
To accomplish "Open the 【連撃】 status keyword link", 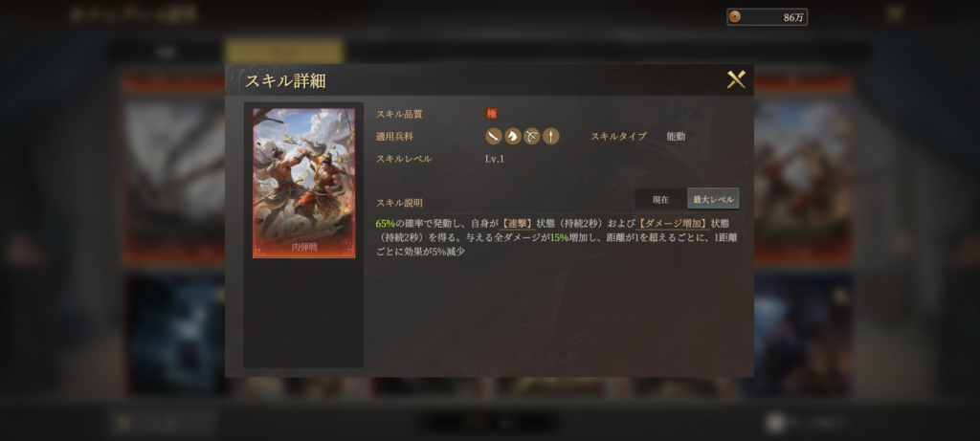I will [x=516, y=223].
